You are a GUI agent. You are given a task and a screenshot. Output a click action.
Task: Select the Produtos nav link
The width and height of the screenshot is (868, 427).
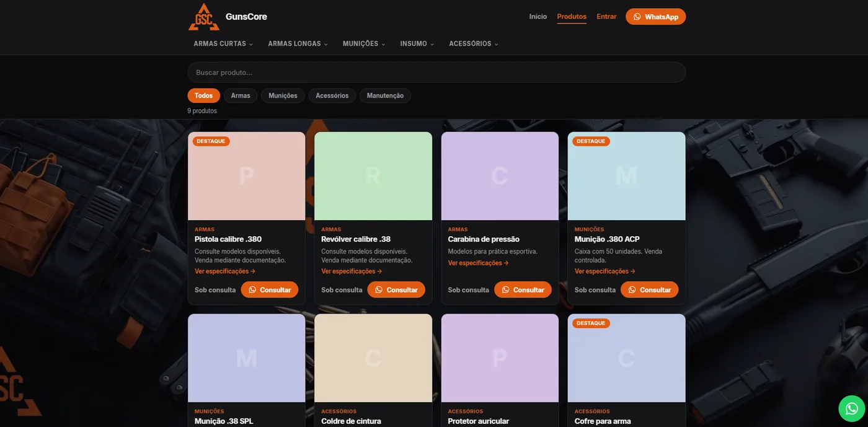(572, 17)
